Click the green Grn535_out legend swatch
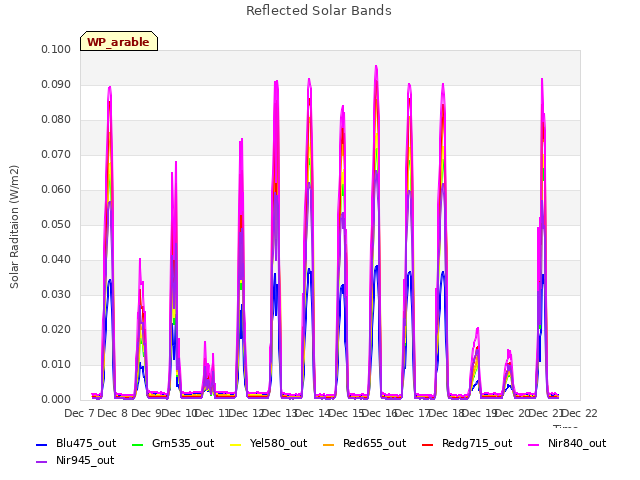 (x=138, y=444)
